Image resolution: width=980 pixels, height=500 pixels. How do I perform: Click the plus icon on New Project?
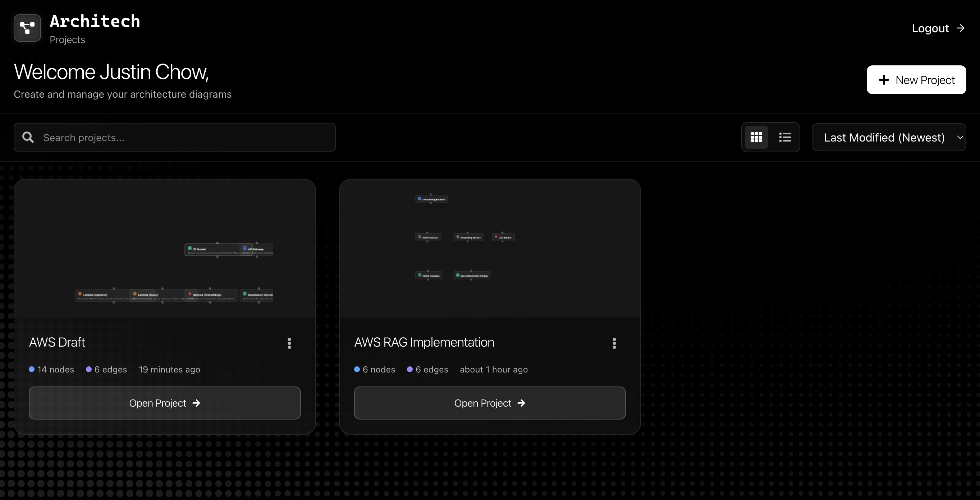point(884,80)
